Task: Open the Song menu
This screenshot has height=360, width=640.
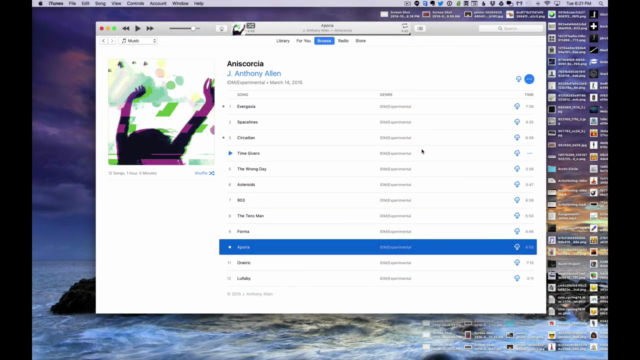Action: pyautogui.click(x=100, y=3)
